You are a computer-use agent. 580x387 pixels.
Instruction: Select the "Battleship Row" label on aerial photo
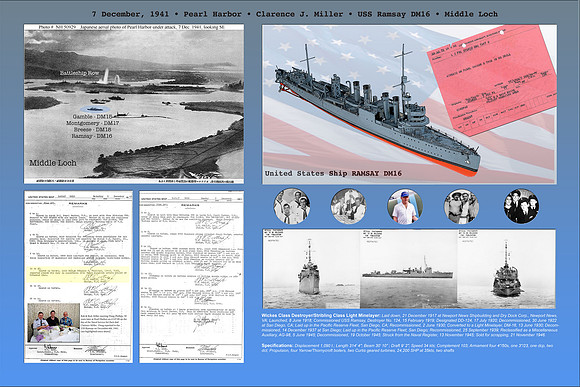point(80,73)
